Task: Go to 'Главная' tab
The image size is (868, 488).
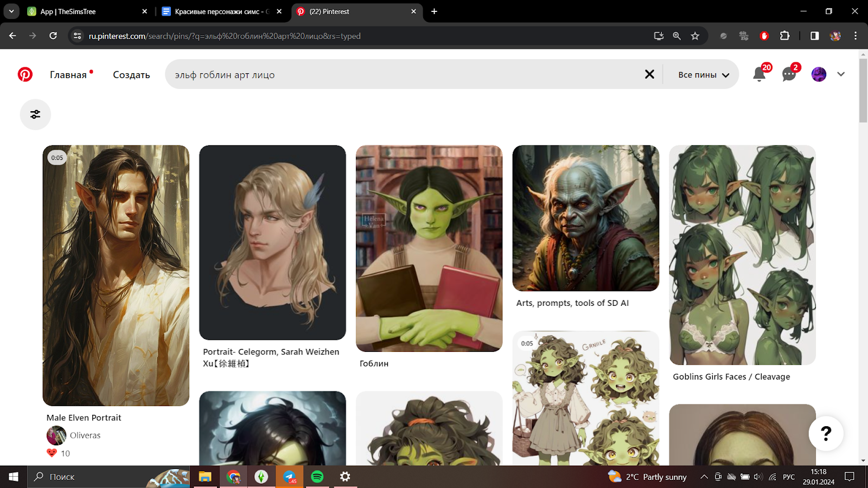Action: [68, 75]
